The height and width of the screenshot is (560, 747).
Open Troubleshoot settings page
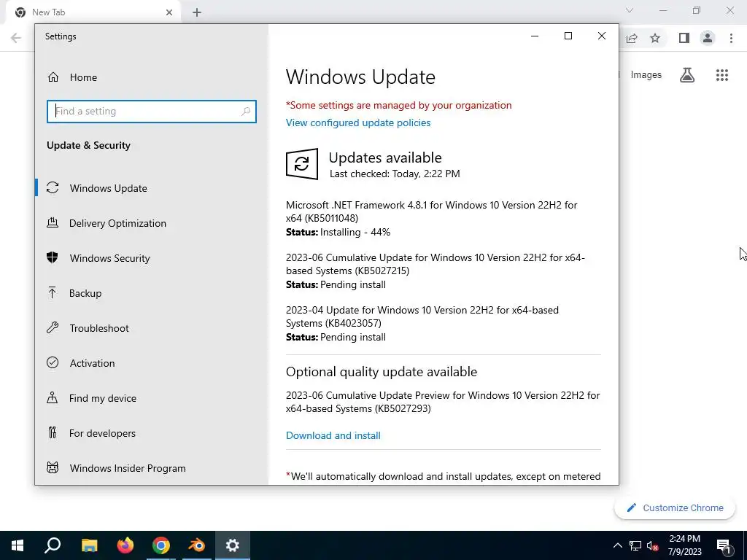click(x=99, y=328)
